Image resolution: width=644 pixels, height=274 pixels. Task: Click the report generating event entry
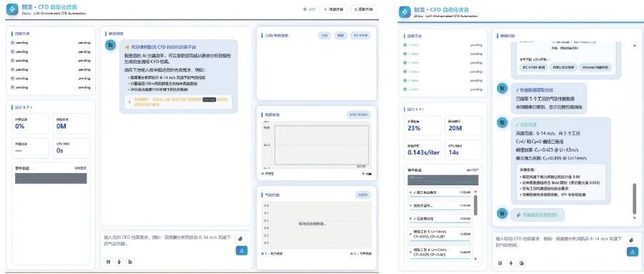[440, 205]
